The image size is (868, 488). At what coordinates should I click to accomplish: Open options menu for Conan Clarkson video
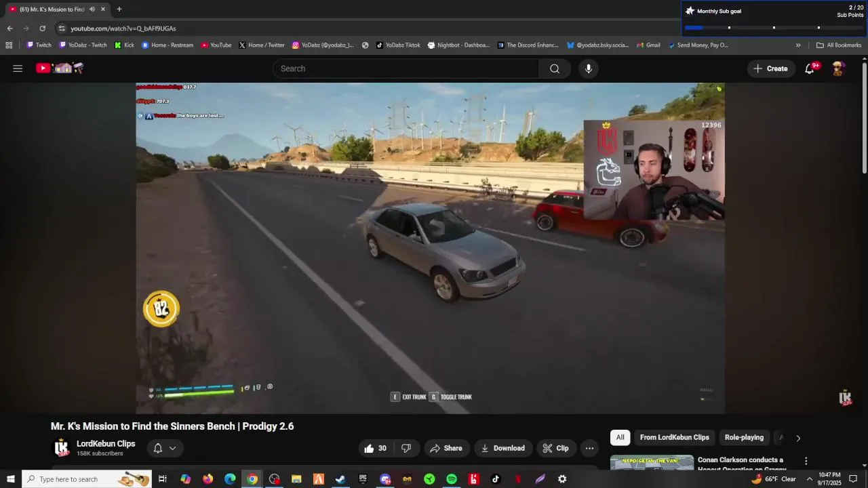click(806, 461)
